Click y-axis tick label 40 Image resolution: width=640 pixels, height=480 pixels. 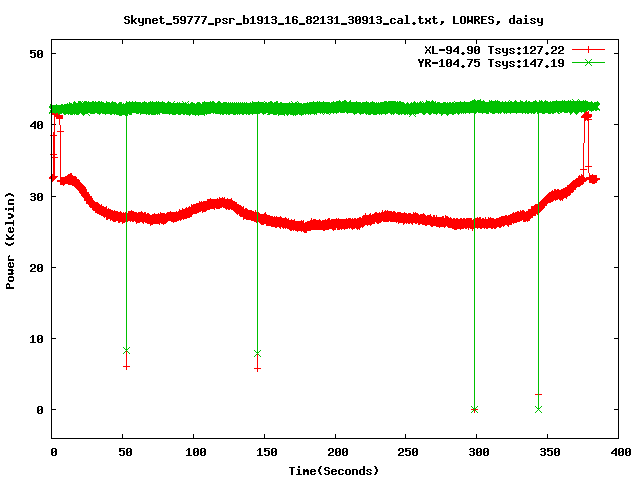(x=36, y=125)
